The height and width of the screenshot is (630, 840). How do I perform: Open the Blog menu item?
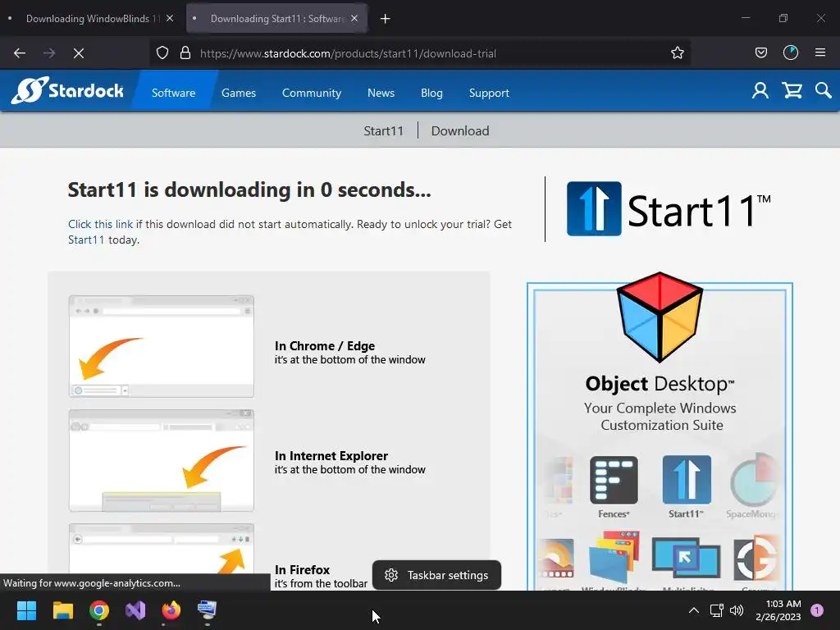click(431, 93)
